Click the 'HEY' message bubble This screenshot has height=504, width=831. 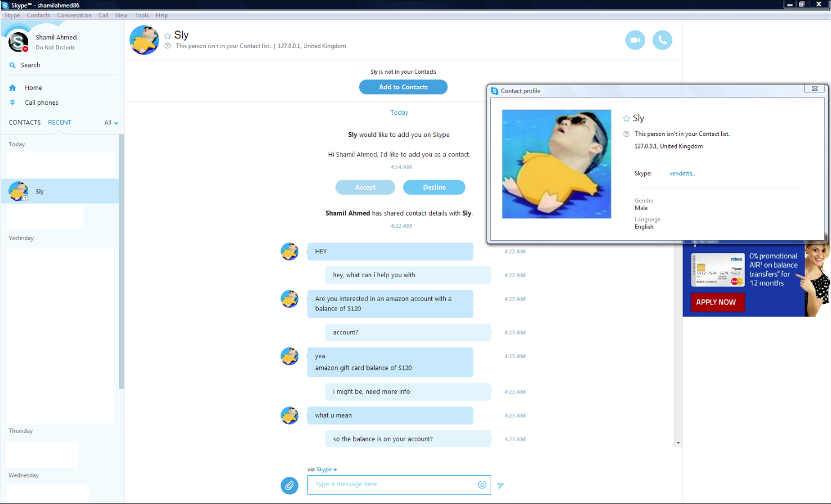(x=390, y=252)
